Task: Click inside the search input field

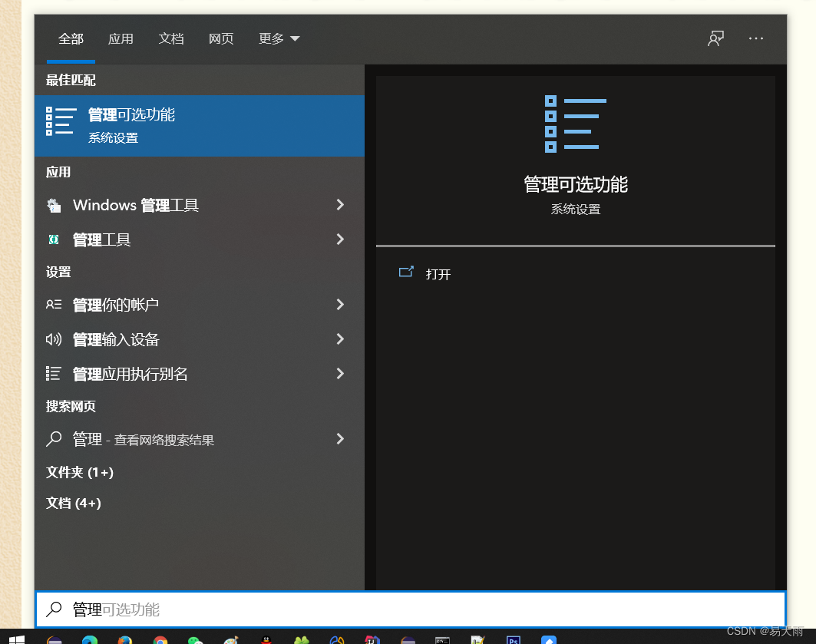Action: click(230, 609)
